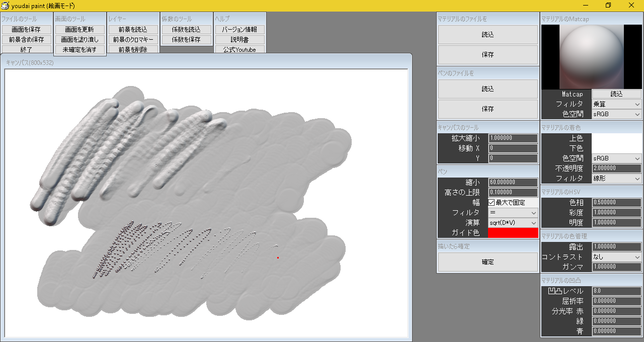The width and height of the screenshot is (644, 342).
Task: Click 保存 under ペンのファイルを
Action: point(488,109)
